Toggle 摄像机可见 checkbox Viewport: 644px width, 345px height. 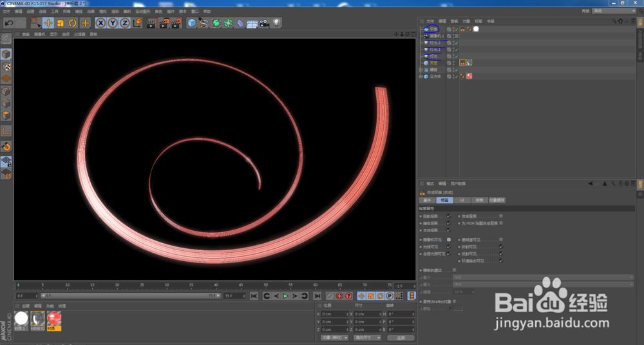pos(449,240)
